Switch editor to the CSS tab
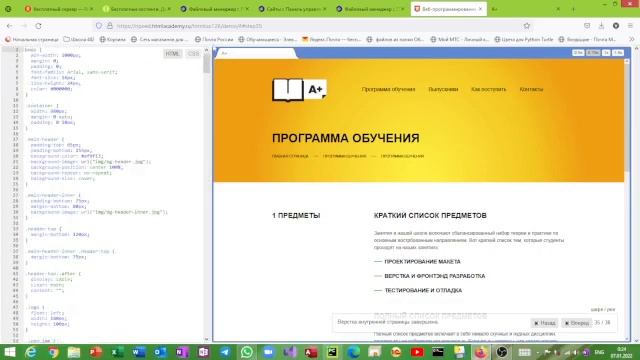Screen dimensions: 640x360 [x=193, y=54]
